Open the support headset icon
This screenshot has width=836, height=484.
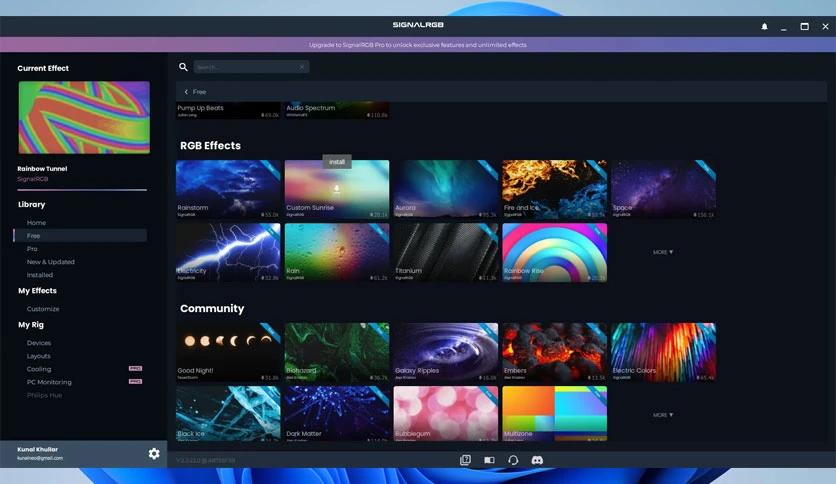(x=513, y=460)
